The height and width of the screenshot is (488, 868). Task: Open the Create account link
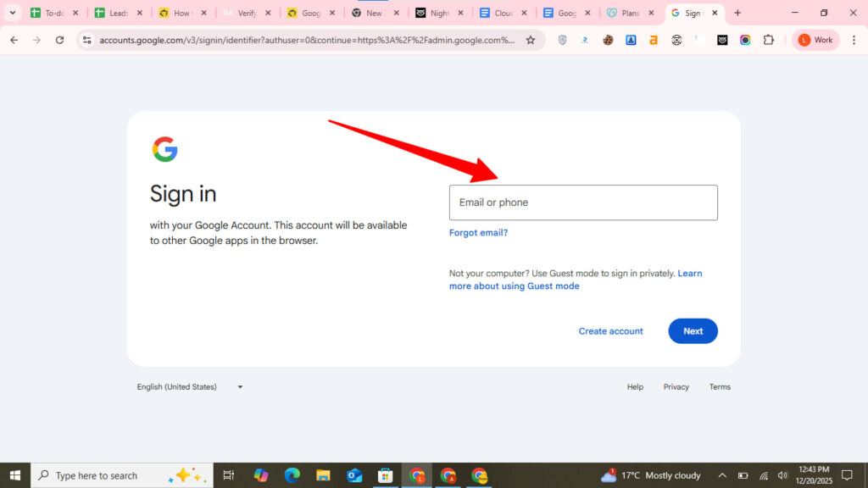[610, 331]
